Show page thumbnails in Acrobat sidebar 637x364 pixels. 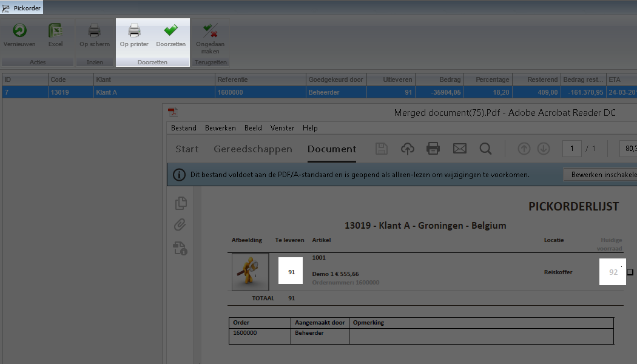coord(180,203)
